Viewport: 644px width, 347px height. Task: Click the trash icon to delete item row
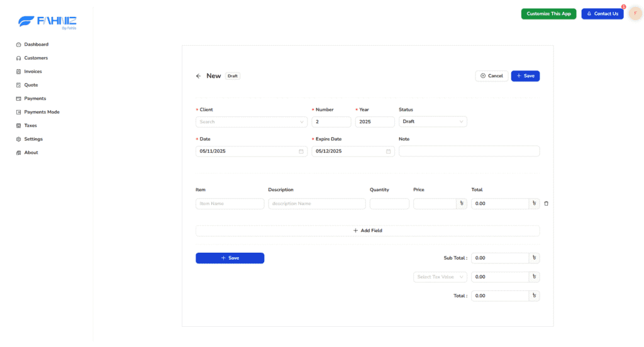click(546, 204)
